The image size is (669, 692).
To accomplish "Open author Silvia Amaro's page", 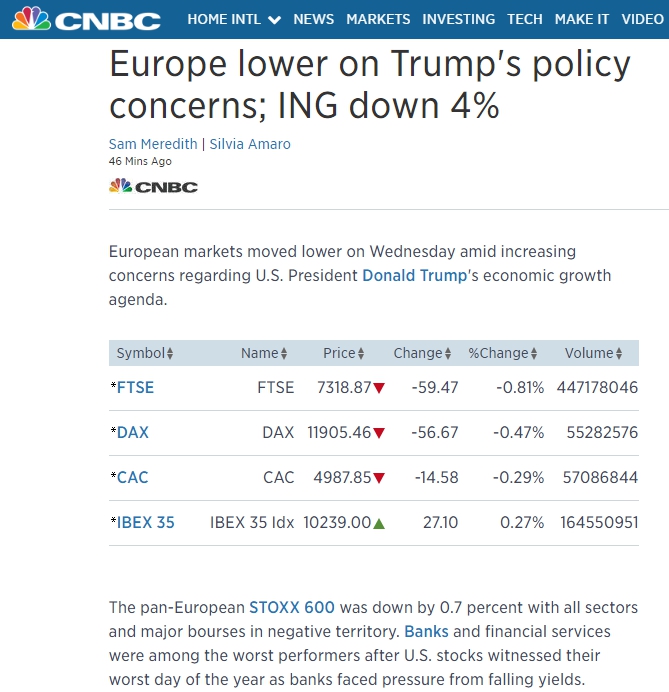I will (250, 144).
